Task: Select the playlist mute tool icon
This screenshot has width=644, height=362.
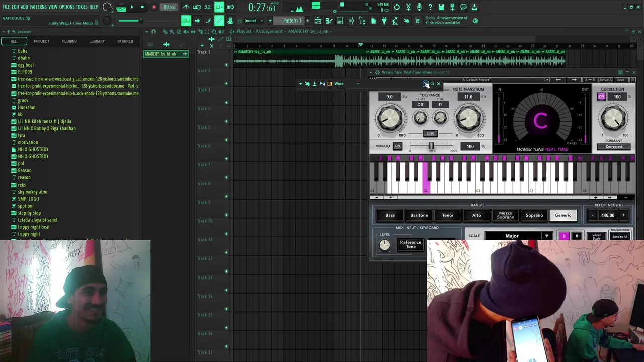Action: [x=186, y=32]
